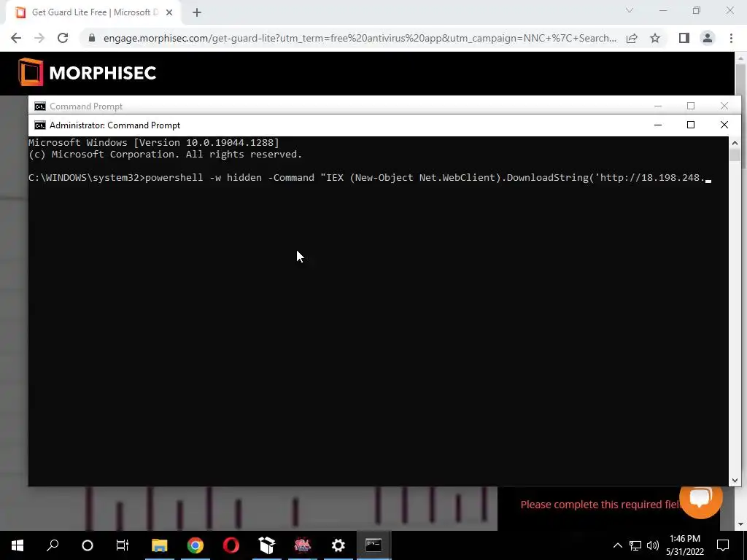The image size is (747, 560).
Task: Launch Opera from taskbar
Action: (231, 545)
